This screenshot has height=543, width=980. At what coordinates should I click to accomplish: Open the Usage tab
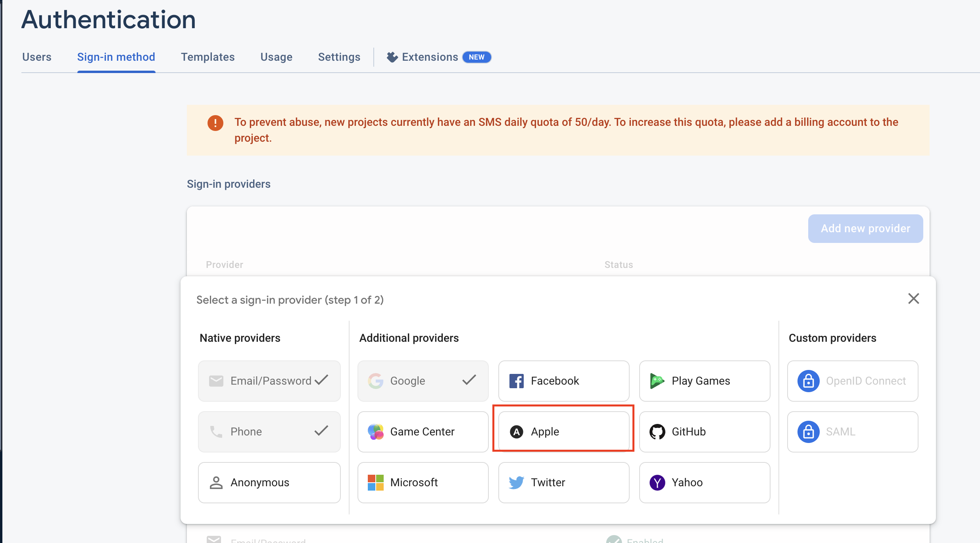pyautogui.click(x=276, y=57)
